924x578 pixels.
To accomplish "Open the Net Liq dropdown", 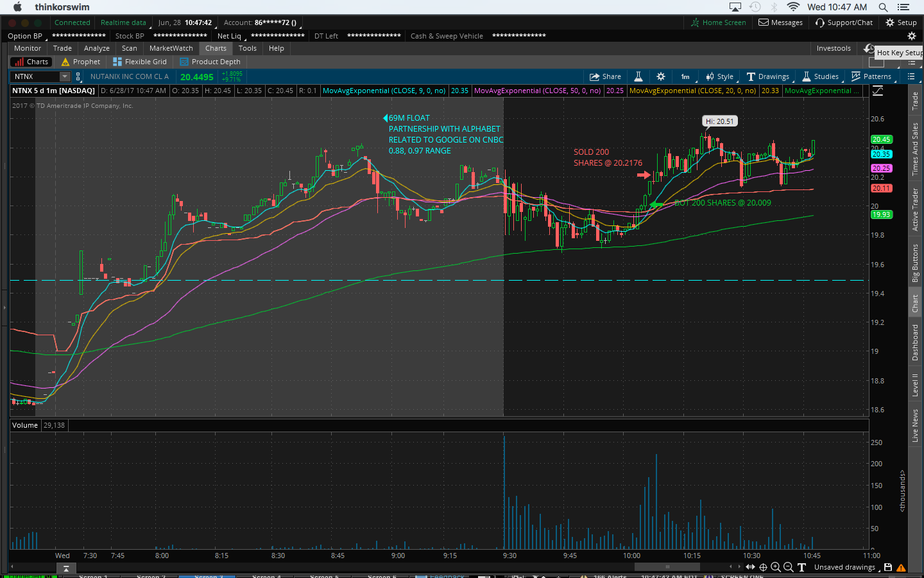I will pos(231,36).
